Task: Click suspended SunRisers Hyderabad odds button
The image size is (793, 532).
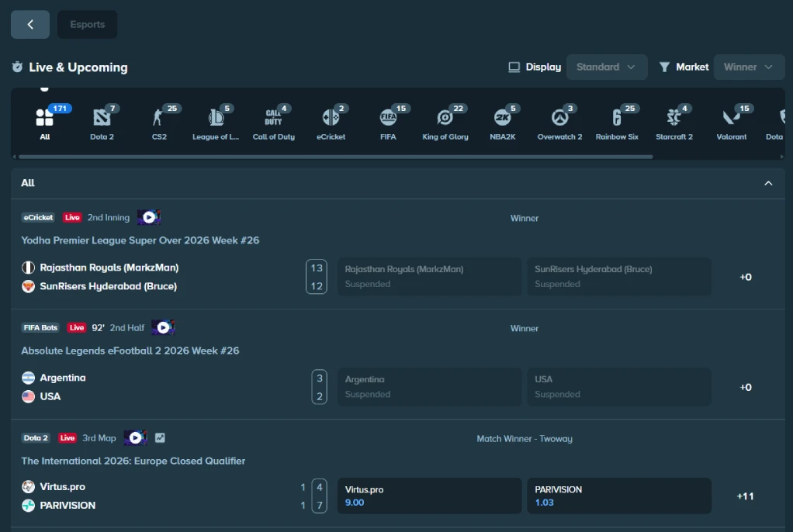Action: [619, 277]
